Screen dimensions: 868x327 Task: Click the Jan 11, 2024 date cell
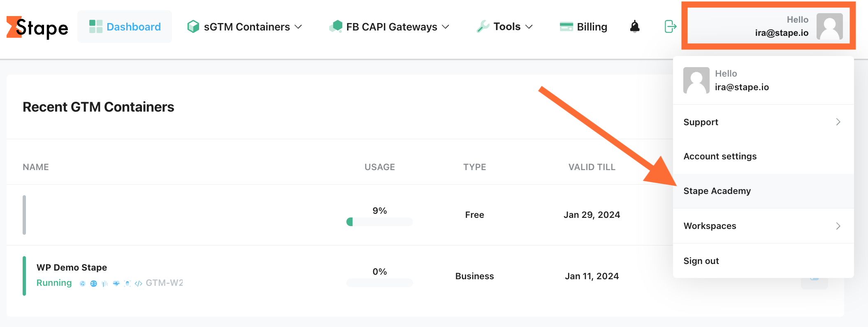click(592, 276)
